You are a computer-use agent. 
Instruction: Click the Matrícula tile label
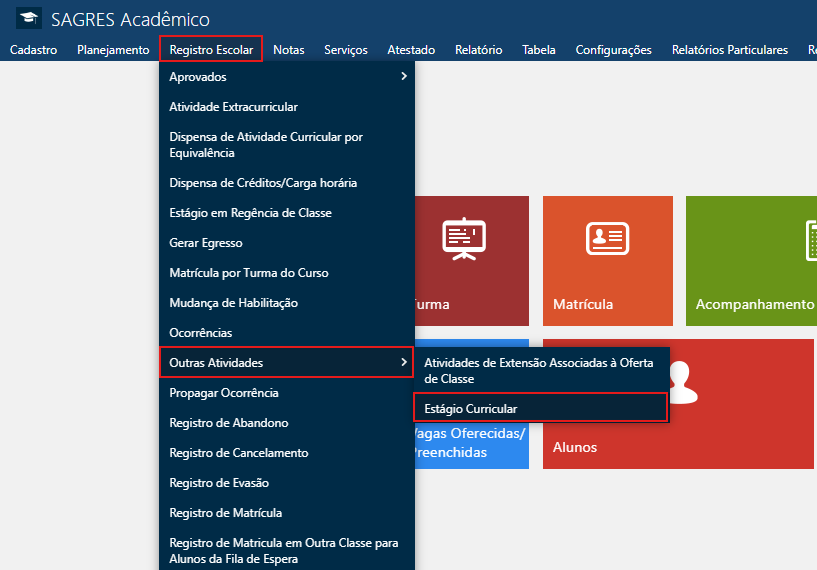pos(583,304)
